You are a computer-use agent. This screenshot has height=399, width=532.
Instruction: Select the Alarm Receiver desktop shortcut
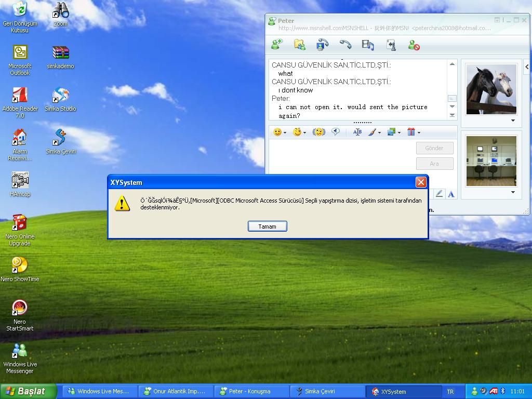(x=20, y=145)
